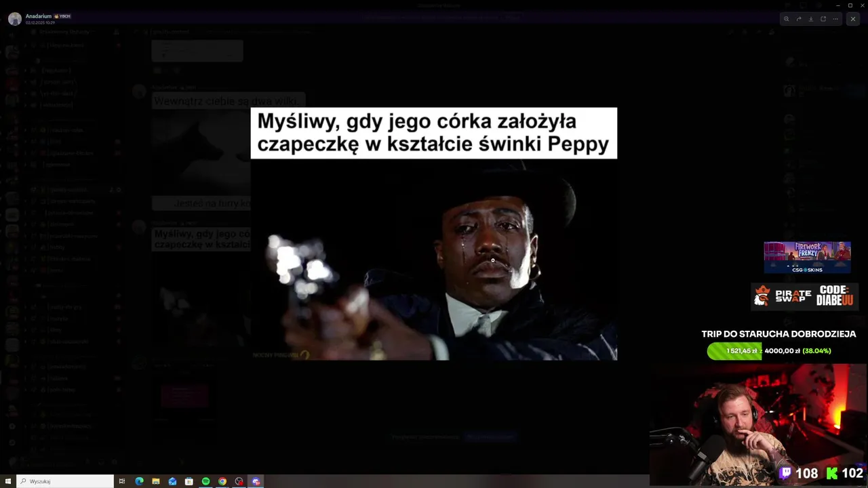Click the PirateSwap Code Diabeuu banner
Viewport: 868px width, 488px height.
[x=804, y=296]
